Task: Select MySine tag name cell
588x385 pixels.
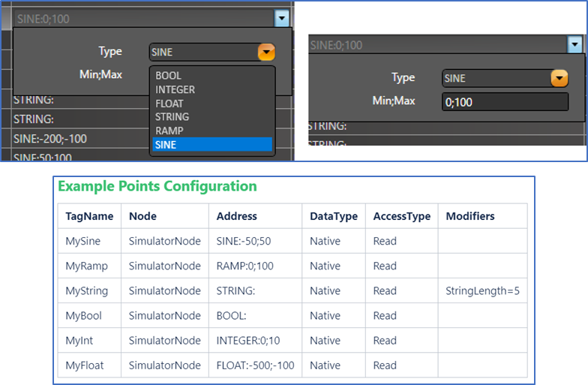Action: point(82,241)
